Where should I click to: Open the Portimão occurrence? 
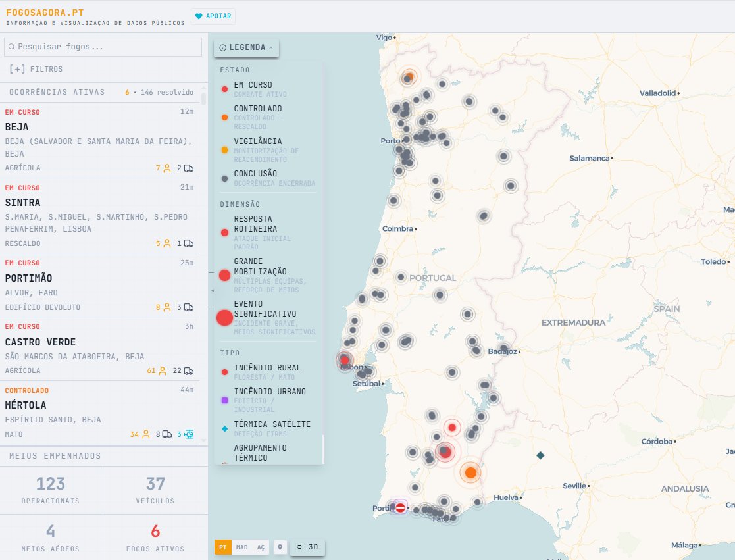(x=100, y=286)
